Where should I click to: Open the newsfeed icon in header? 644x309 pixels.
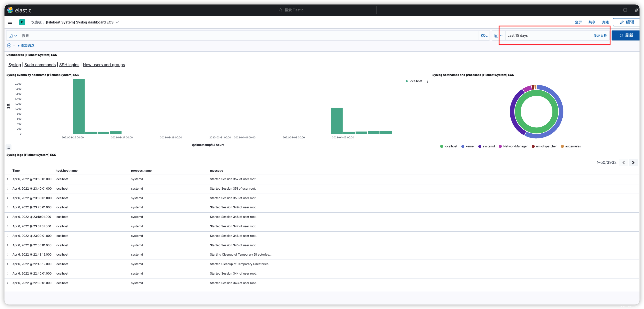point(637,10)
